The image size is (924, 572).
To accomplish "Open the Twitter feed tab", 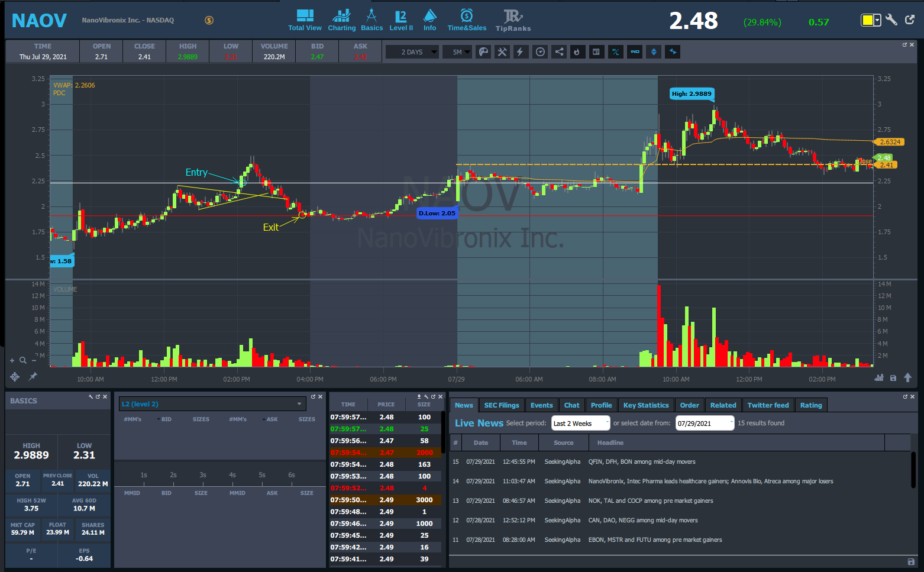I will 768,405.
